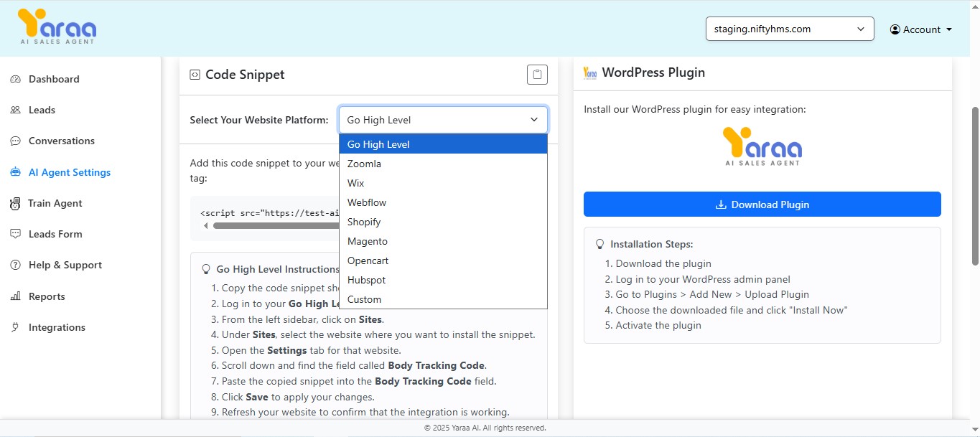The image size is (980, 437).
Task: Click the Leads Form icon in sidebar
Action: (x=15, y=234)
